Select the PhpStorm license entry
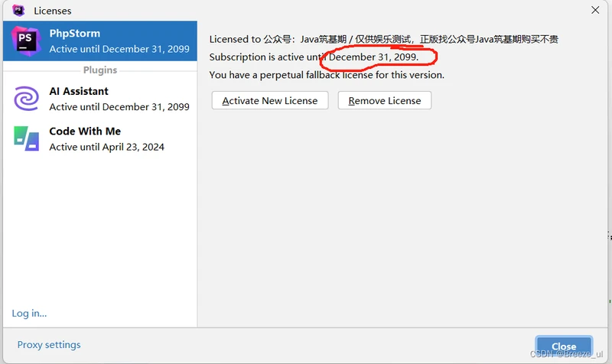This screenshot has height=364, width=612. tap(100, 41)
